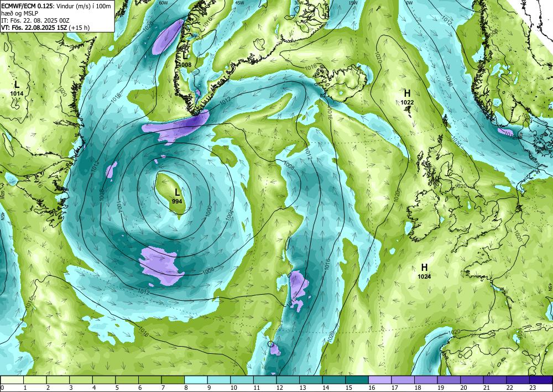Click the '1014' low pressure value
Viewport: 553px width, 392px height.
coord(17,94)
